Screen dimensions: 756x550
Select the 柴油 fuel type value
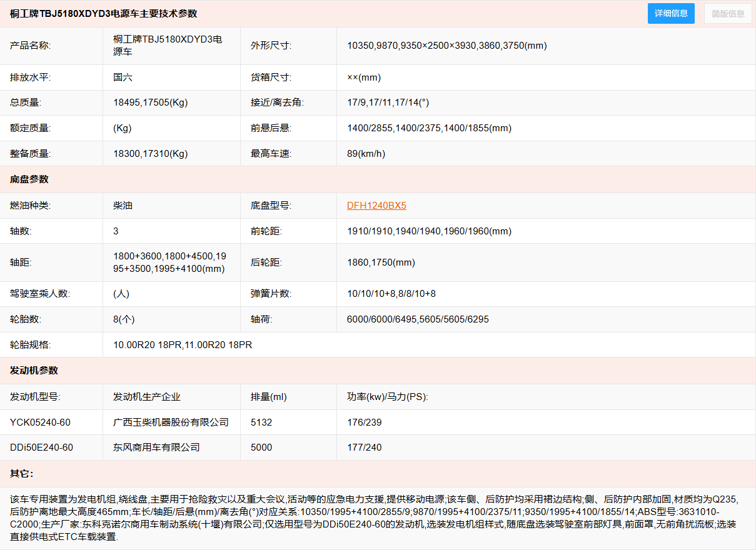click(123, 206)
